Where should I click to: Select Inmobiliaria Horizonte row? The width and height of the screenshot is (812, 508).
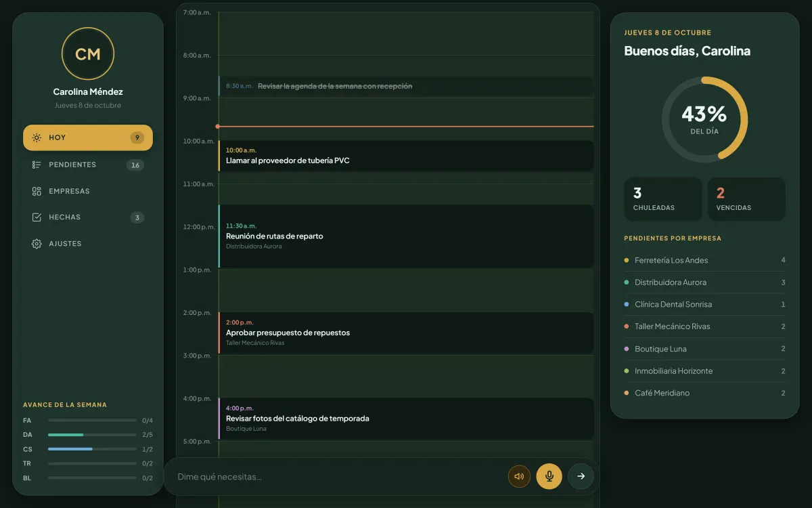pyautogui.click(x=704, y=371)
